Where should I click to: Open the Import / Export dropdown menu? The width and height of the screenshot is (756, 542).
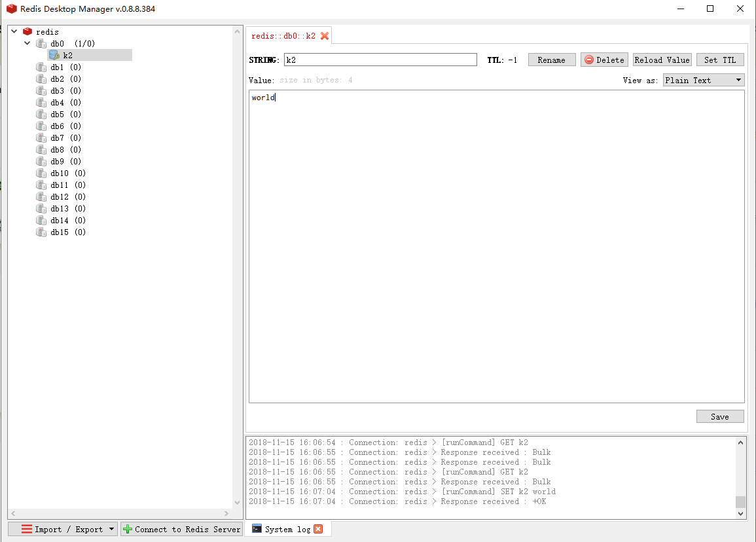(111, 529)
